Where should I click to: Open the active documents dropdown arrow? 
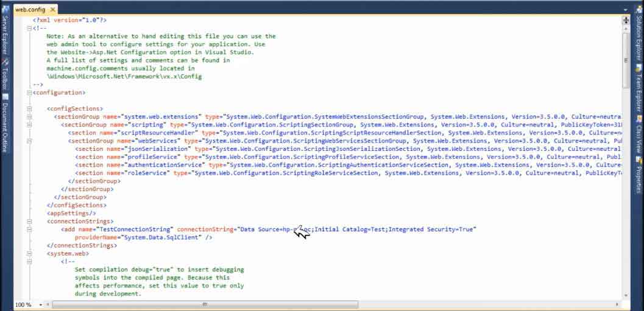(x=626, y=10)
